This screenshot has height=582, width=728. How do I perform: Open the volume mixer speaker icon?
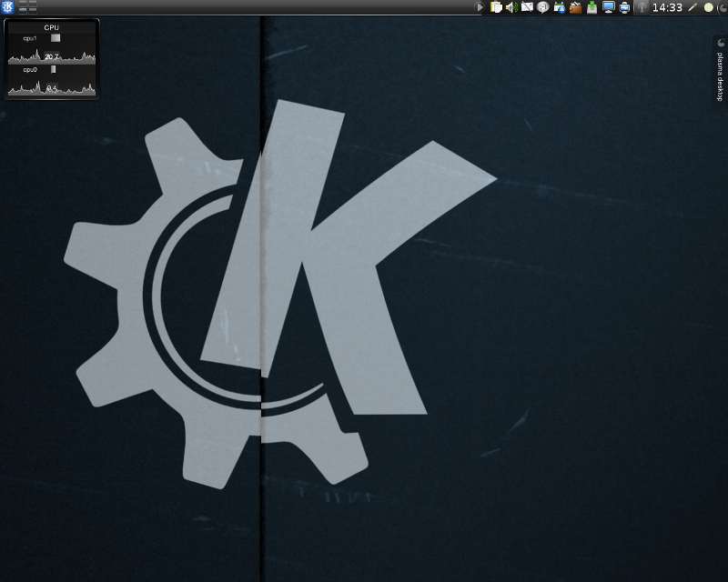click(511, 7)
